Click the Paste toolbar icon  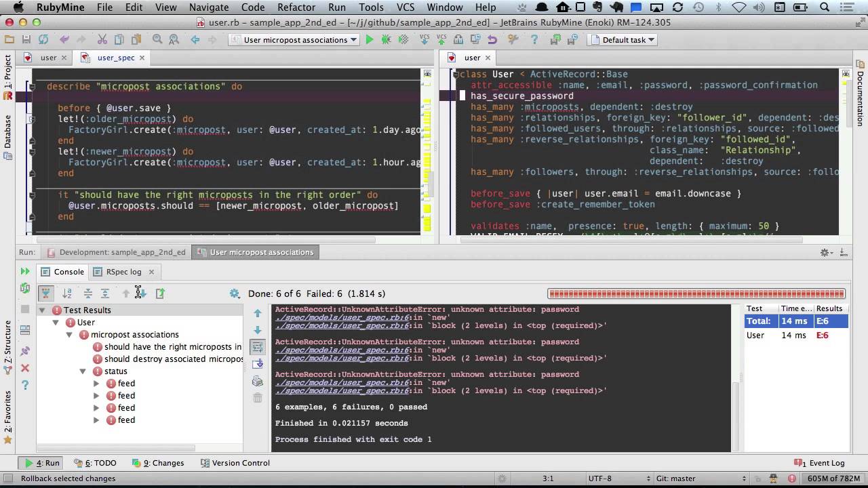pos(136,40)
